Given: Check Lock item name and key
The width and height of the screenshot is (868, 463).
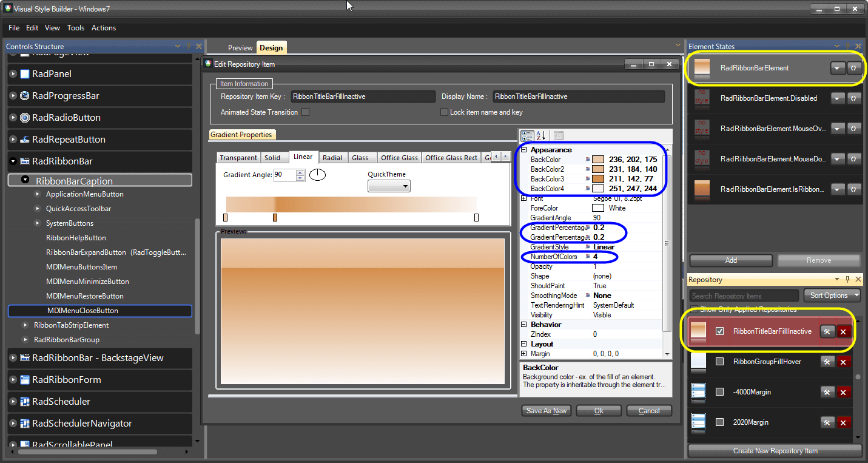Looking at the screenshot, I should (x=444, y=112).
